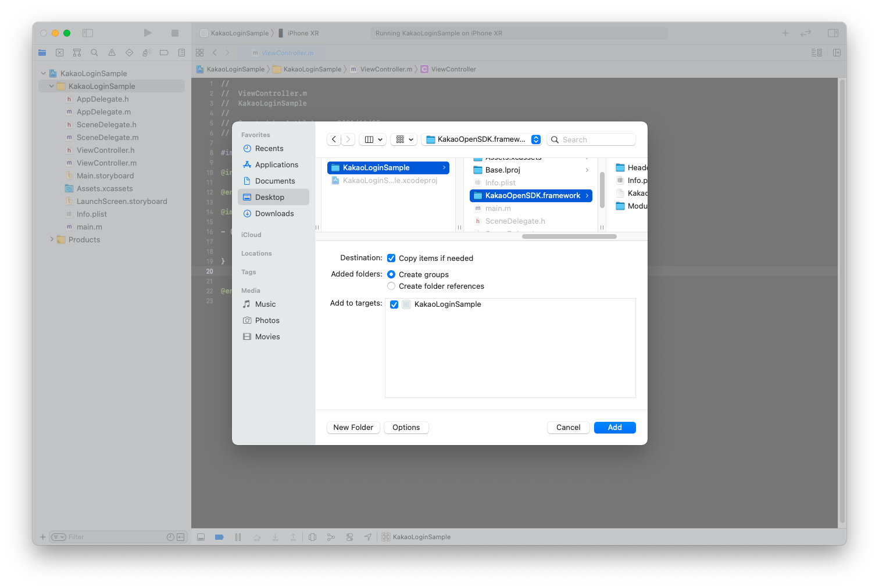The width and height of the screenshot is (879, 588).
Task: Click the Add button
Action: (615, 428)
